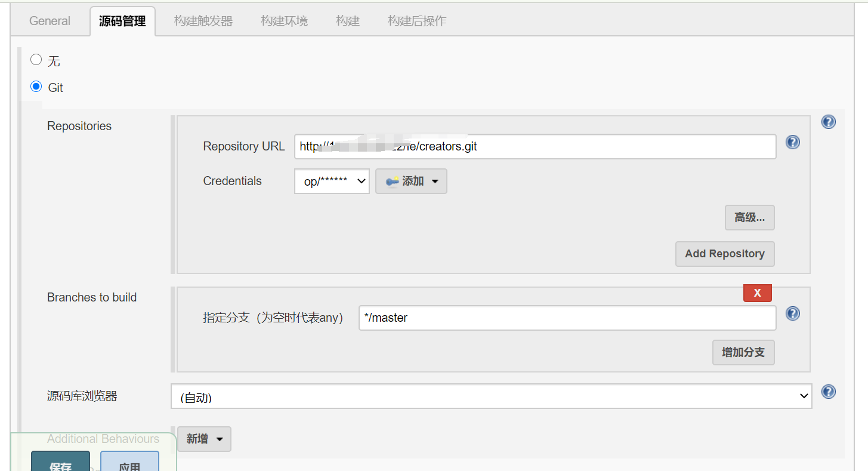
Task: Focus the */master branch input field
Action: (567, 318)
